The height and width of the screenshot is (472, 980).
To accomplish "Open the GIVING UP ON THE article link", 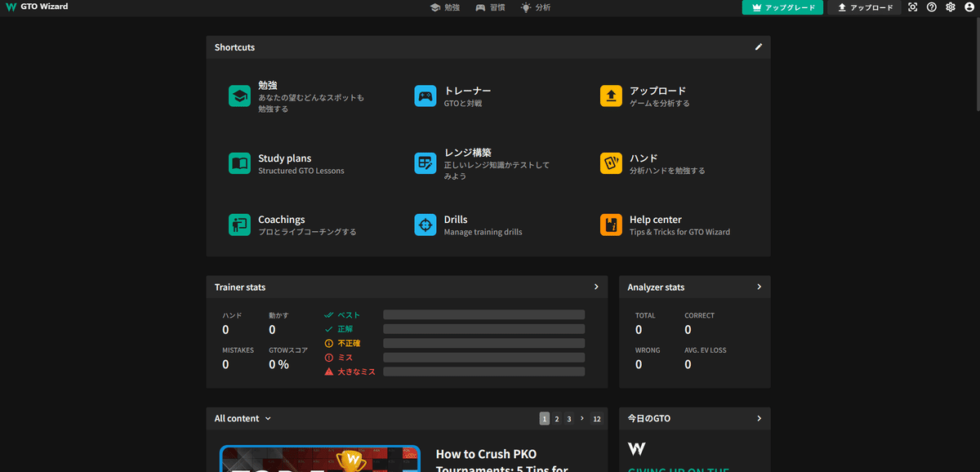I will [676, 470].
